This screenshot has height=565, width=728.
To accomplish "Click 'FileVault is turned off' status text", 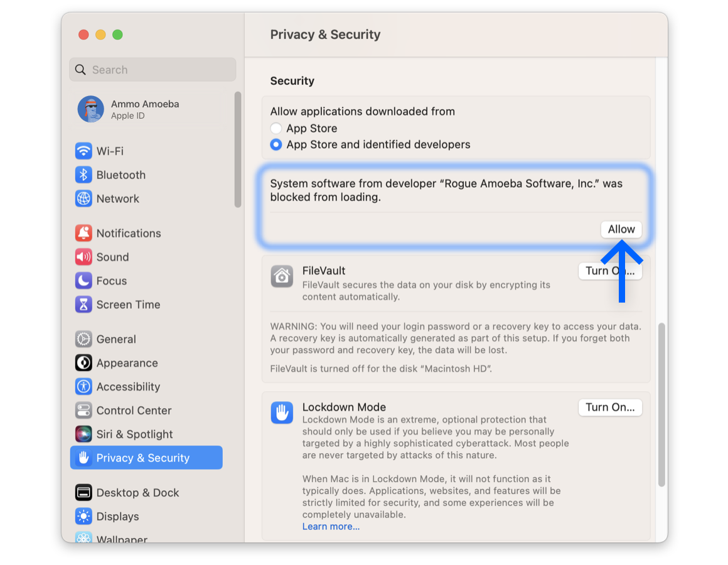I will click(x=381, y=369).
